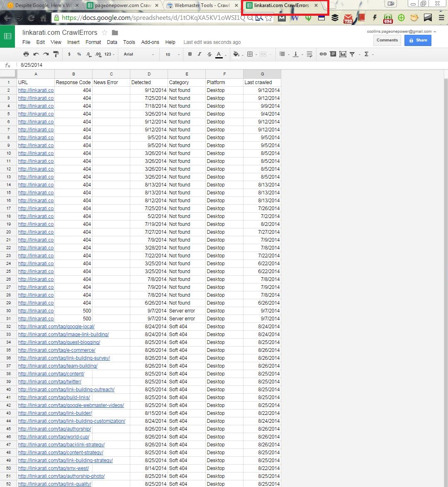Go to Sheets home via green icon
Viewport: 448px width, 487px height.
coord(7,36)
